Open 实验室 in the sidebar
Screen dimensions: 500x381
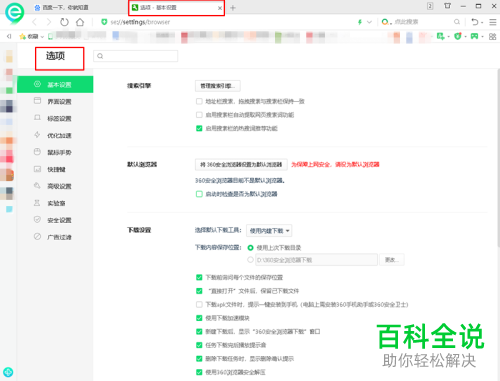55,203
